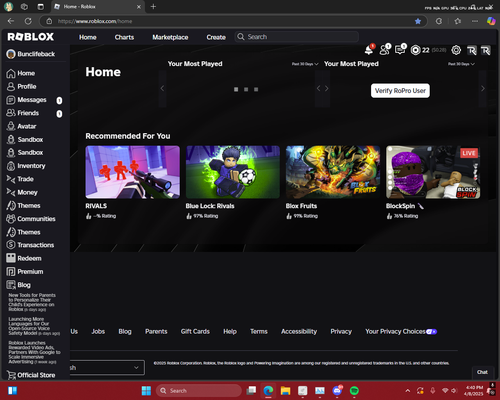This screenshot has height=400, width=500.
Task: Open Your Privacy Choices footer link
Action: [401, 332]
